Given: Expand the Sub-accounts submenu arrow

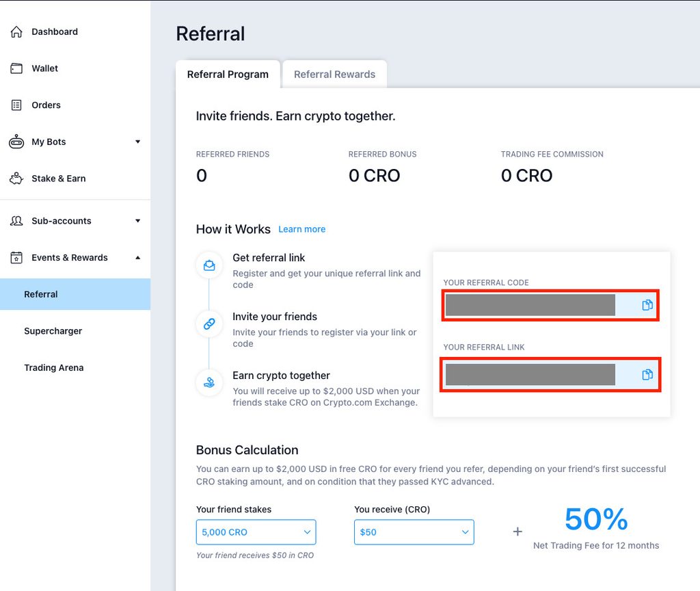Looking at the screenshot, I should tap(138, 221).
